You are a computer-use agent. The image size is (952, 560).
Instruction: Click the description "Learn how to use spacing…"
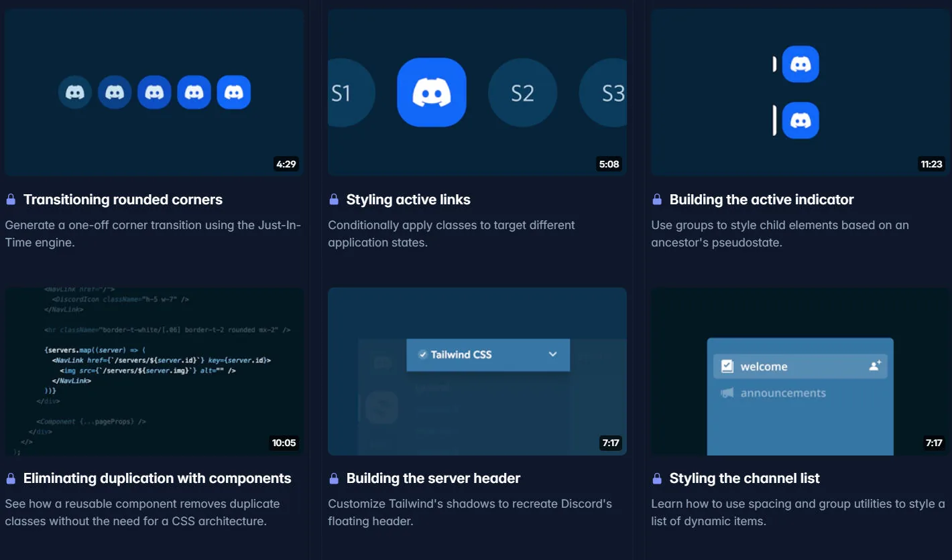coord(798,512)
